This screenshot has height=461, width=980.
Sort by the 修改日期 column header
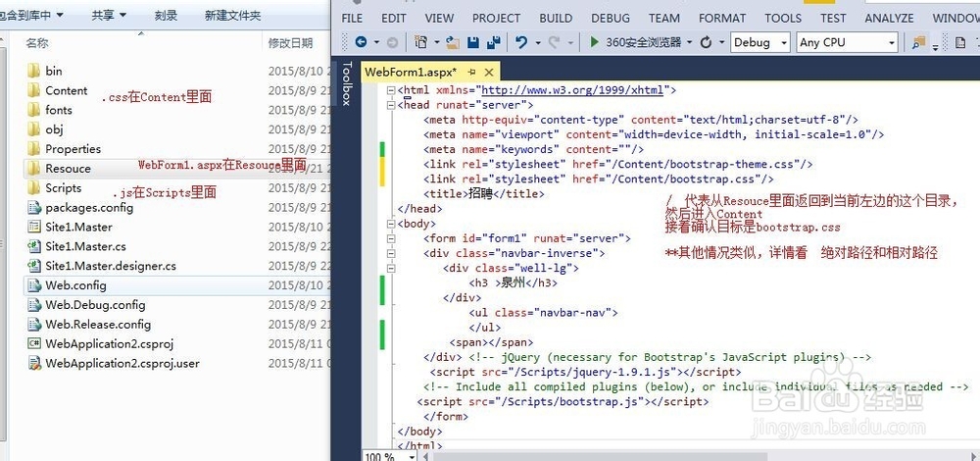point(290,43)
